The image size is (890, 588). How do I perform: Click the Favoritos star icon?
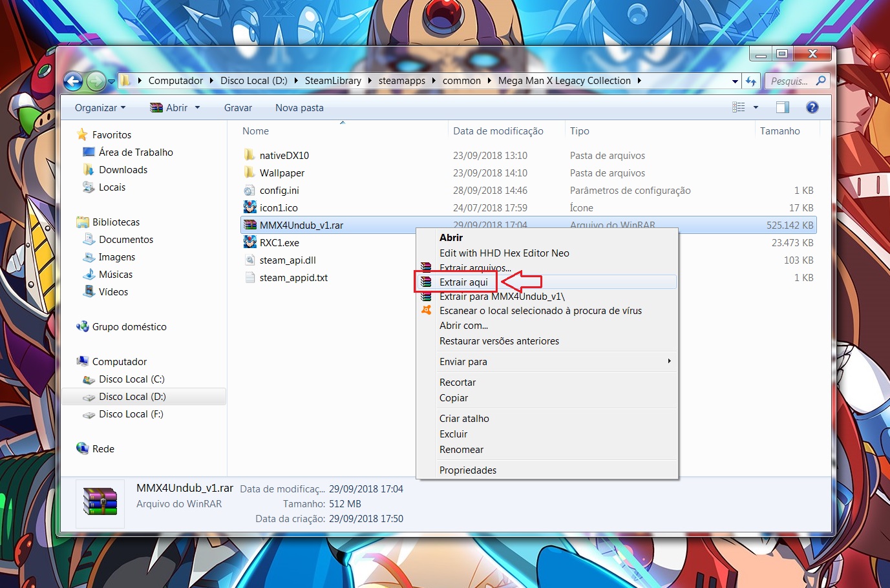point(82,134)
